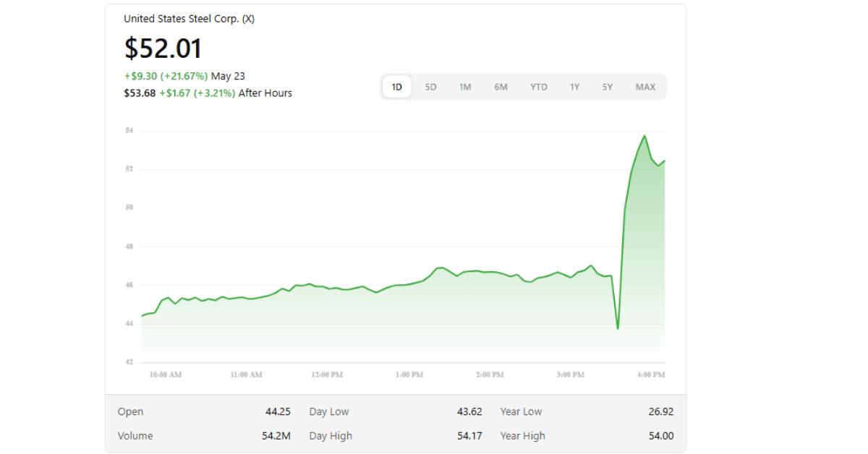Viewport: 868px width, 454px height.
Task: Display the MAX time range
Action: (645, 87)
